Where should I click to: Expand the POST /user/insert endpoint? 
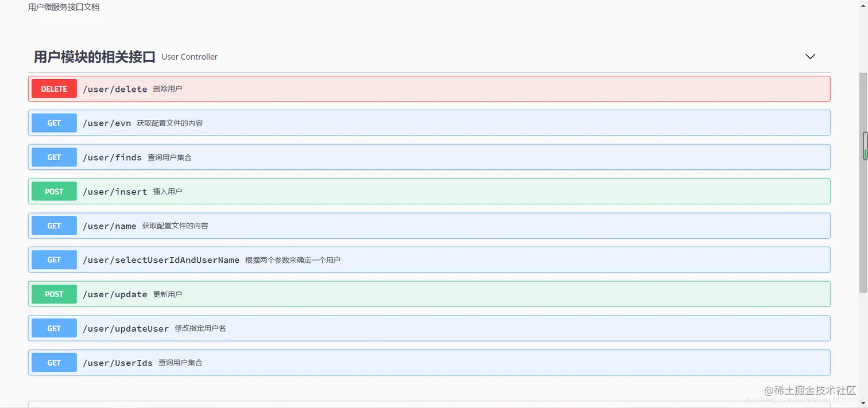click(429, 192)
